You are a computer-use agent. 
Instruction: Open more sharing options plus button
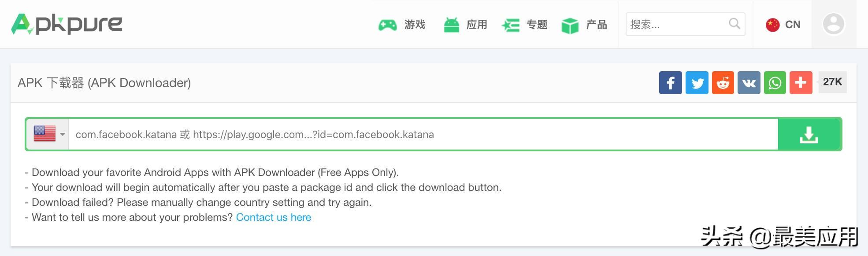(801, 83)
